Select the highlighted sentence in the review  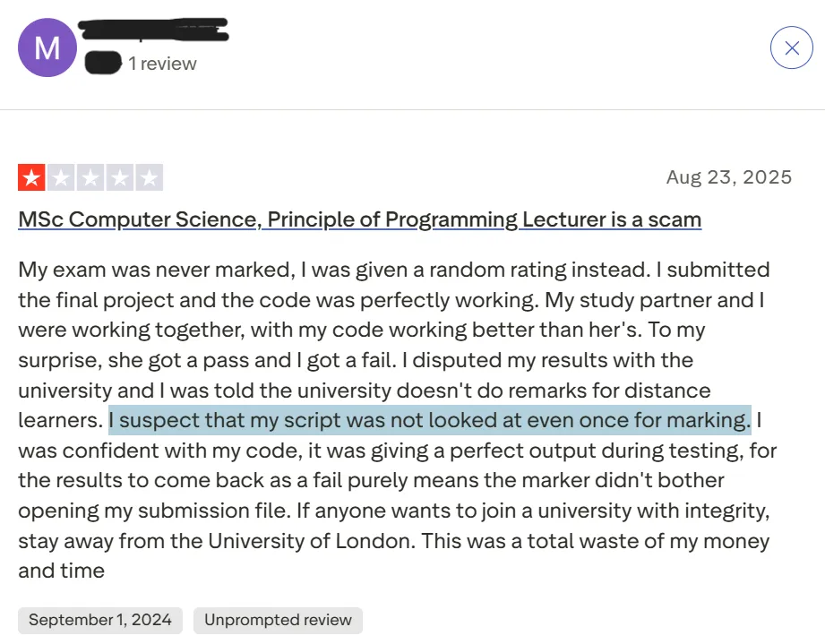click(x=430, y=420)
